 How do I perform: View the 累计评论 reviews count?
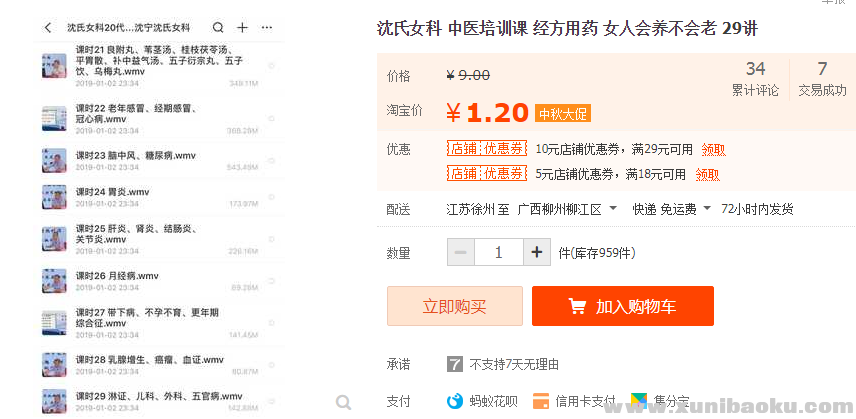click(755, 78)
